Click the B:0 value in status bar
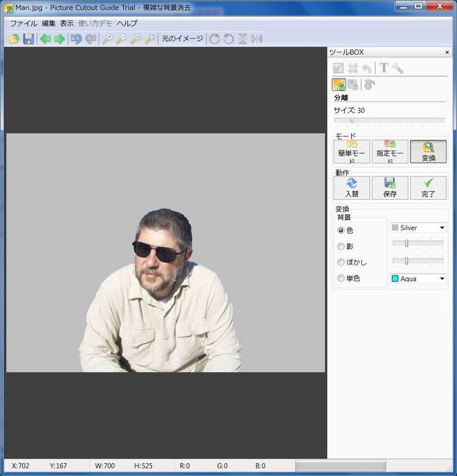This screenshot has width=457, height=476. pyautogui.click(x=260, y=466)
